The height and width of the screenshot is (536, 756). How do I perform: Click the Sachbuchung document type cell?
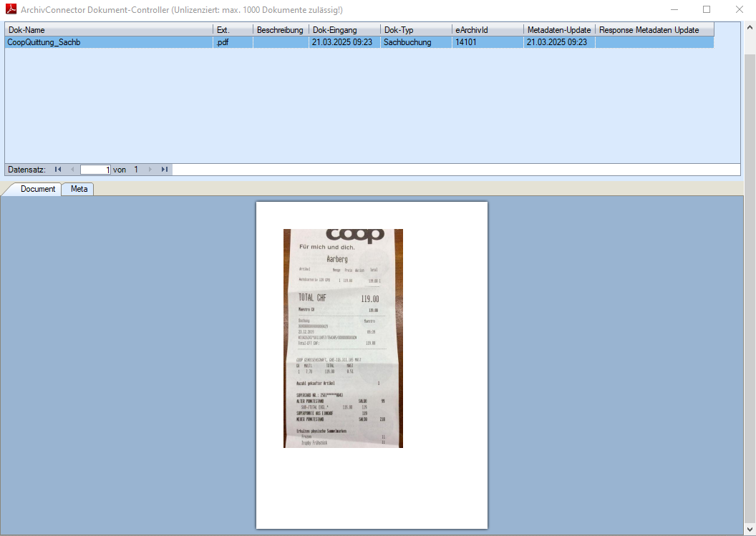click(416, 42)
